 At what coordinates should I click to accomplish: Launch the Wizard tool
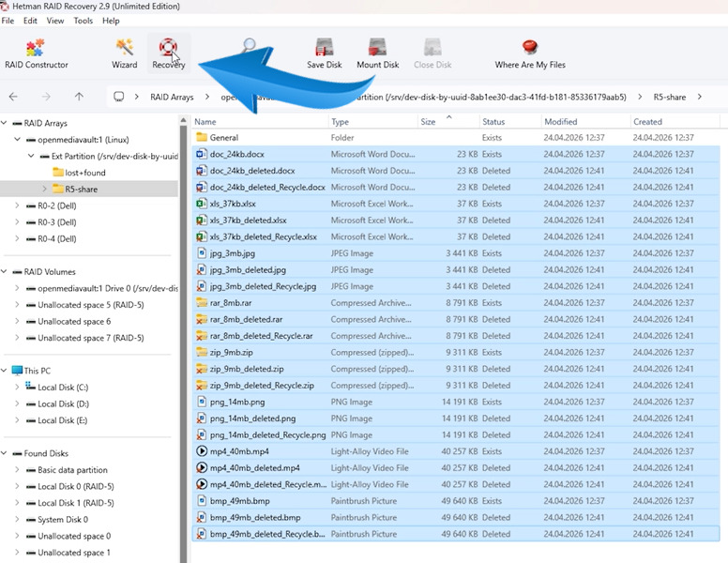click(125, 53)
